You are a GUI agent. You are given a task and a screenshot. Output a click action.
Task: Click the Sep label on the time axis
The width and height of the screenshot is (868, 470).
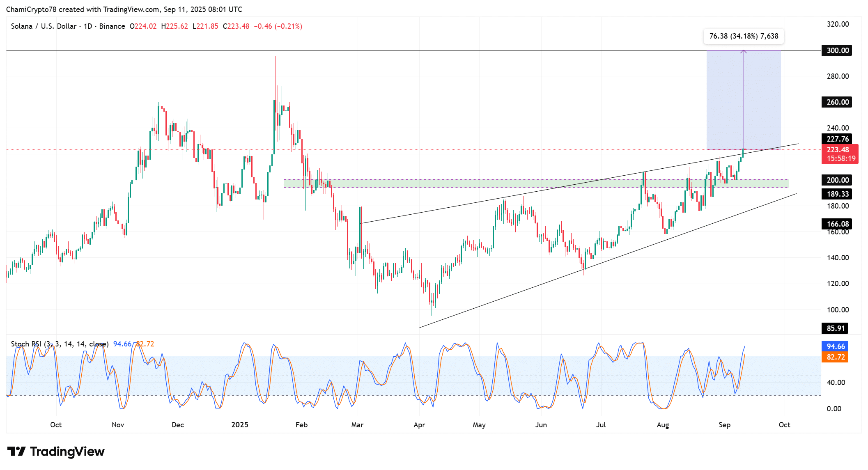(724, 425)
